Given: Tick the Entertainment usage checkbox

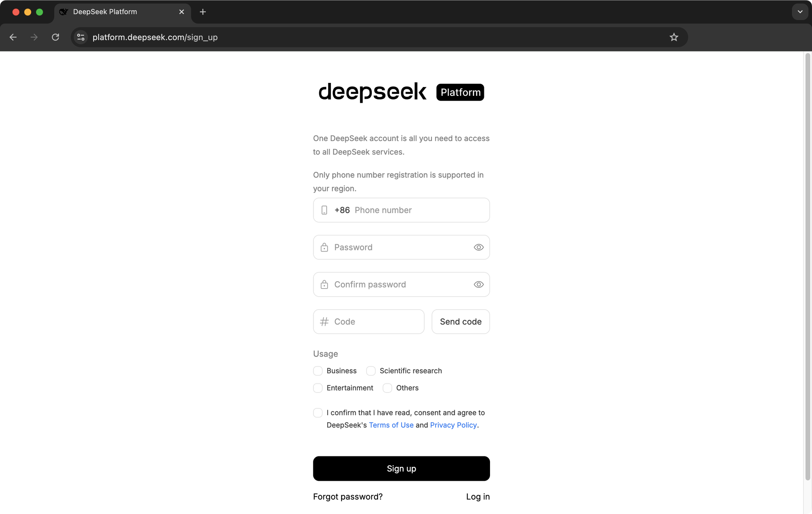Looking at the screenshot, I should tap(318, 388).
